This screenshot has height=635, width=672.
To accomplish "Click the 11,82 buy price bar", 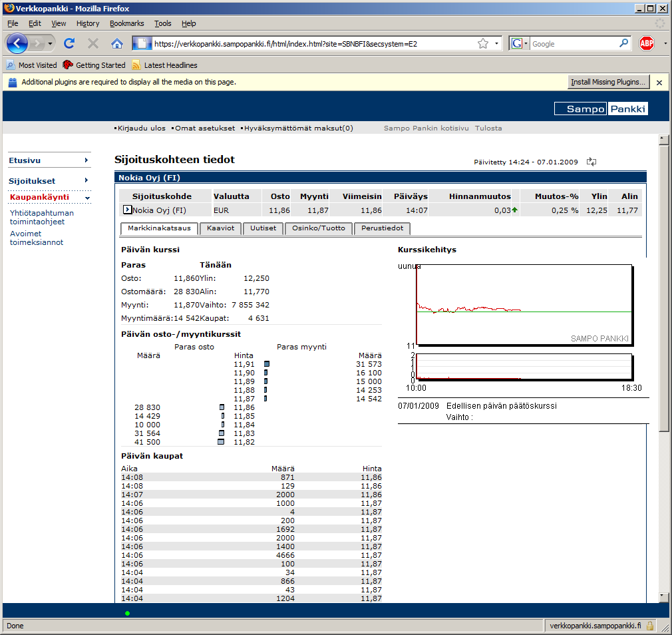I will click(221, 442).
